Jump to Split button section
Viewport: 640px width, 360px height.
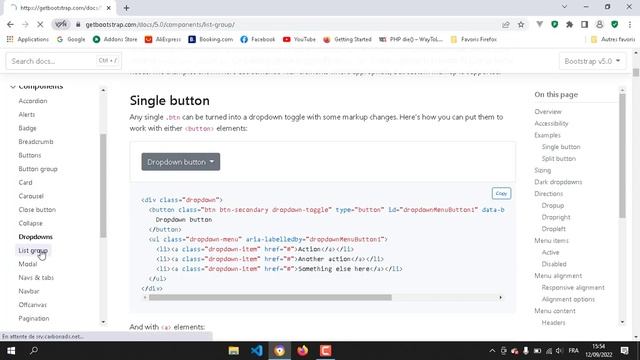click(x=559, y=158)
